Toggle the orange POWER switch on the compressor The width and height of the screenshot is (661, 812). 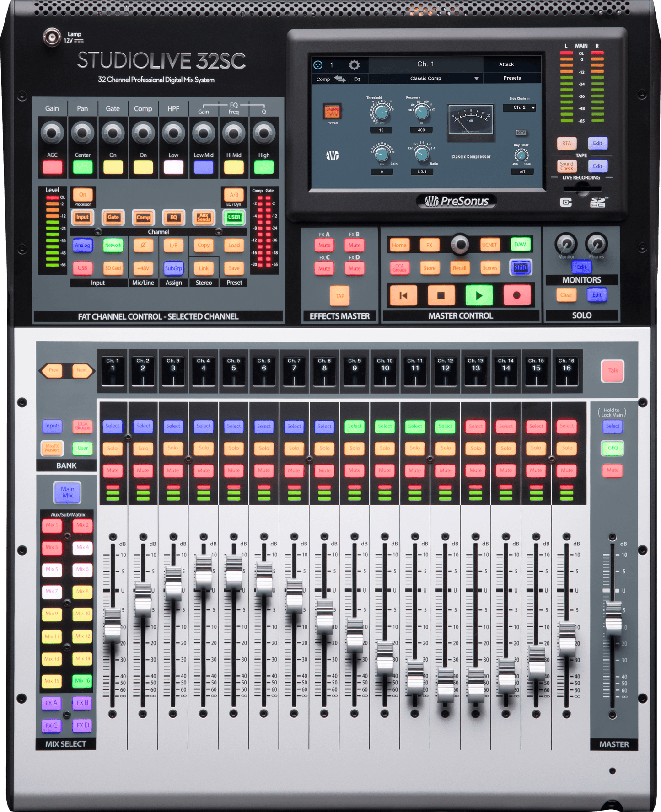[x=333, y=111]
